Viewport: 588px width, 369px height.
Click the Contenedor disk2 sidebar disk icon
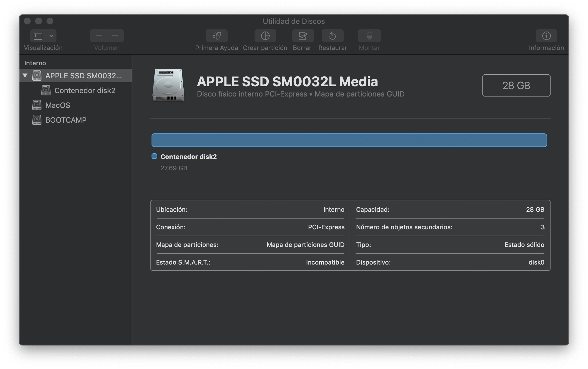tap(46, 90)
